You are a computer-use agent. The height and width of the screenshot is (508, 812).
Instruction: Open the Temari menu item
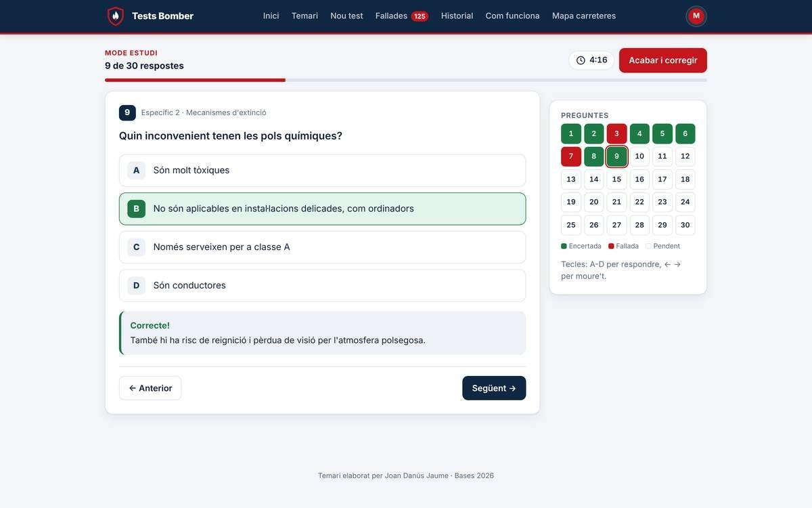[304, 16]
